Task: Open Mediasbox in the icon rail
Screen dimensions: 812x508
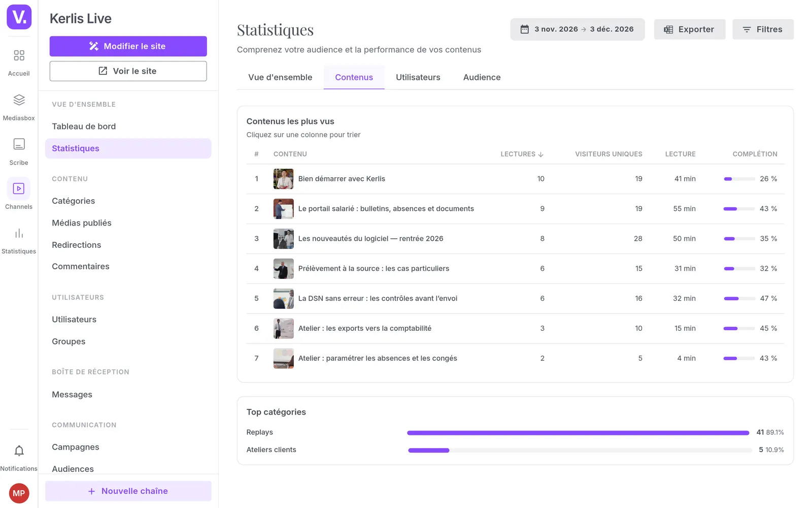Action: pyautogui.click(x=19, y=107)
